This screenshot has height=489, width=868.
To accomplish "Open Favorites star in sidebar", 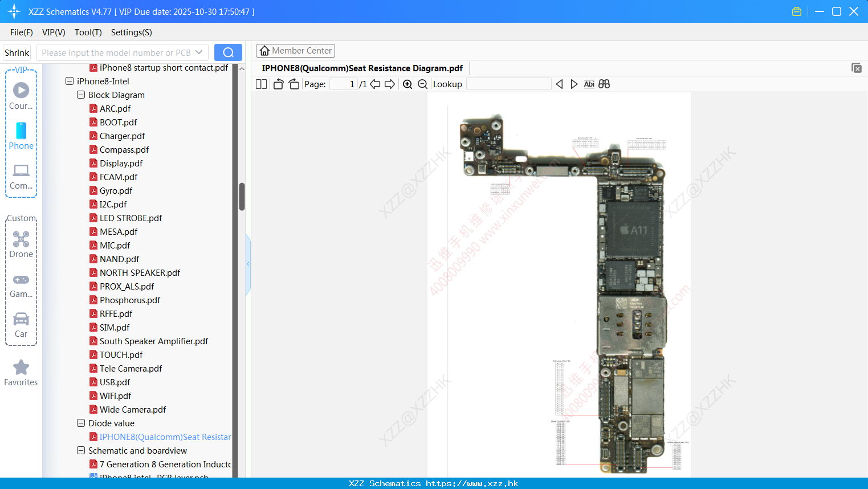I will pyautogui.click(x=21, y=373).
